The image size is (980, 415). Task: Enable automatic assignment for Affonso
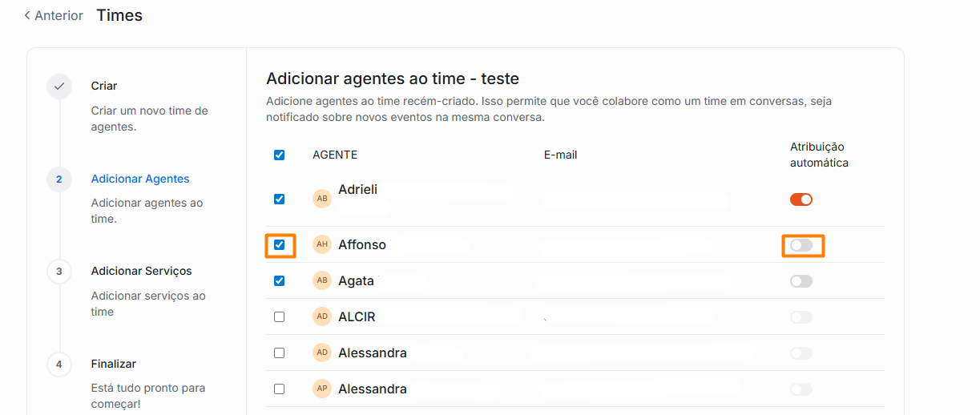click(x=801, y=245)
